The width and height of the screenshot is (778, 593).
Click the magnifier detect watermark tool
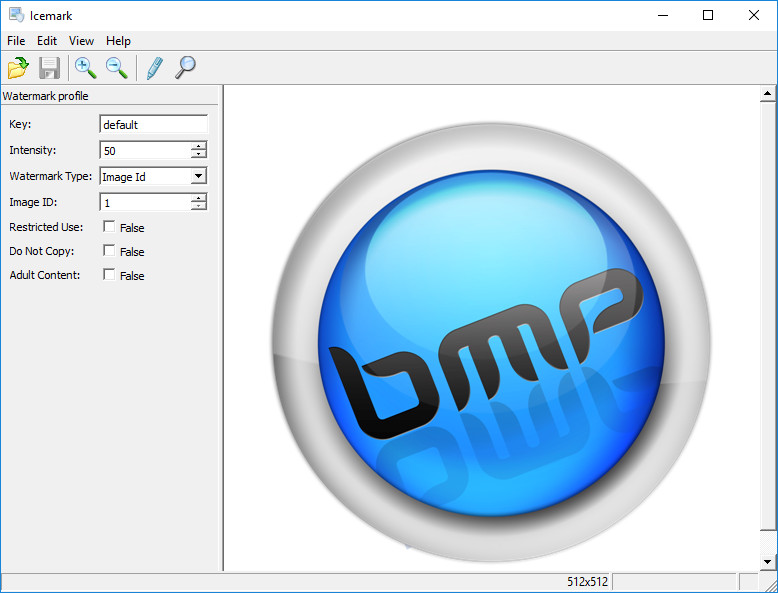[185, 67]
